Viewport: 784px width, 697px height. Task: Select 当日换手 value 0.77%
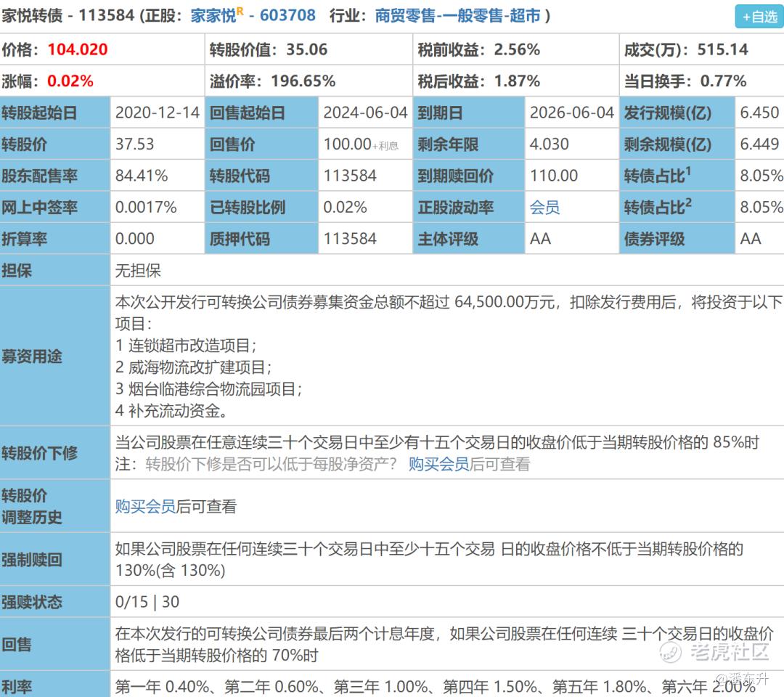tap(723, 81)
